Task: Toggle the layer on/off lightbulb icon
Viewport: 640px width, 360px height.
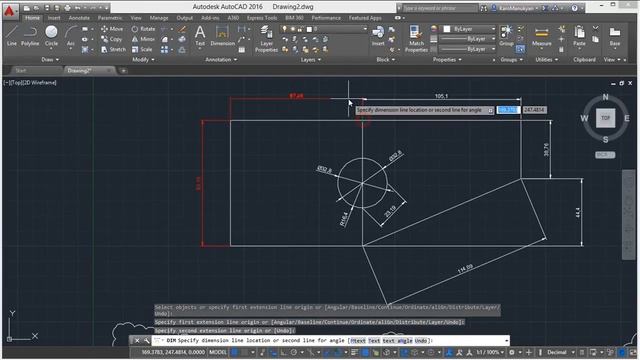Action: (x=284, y=29)
